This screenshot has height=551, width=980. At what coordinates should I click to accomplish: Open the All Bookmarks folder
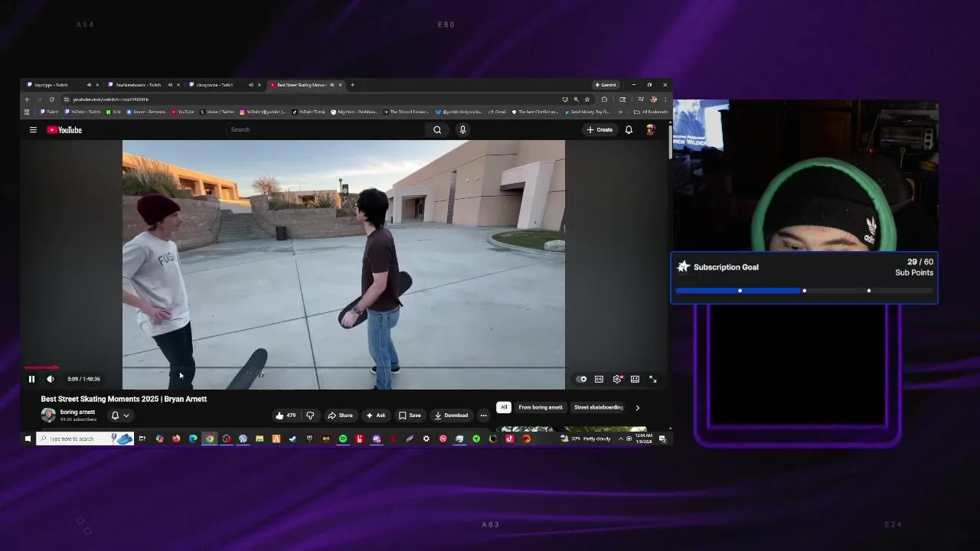coord(651,112)
